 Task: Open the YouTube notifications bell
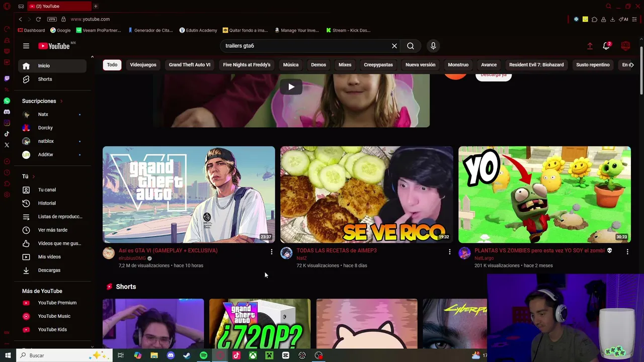(606, 46)
